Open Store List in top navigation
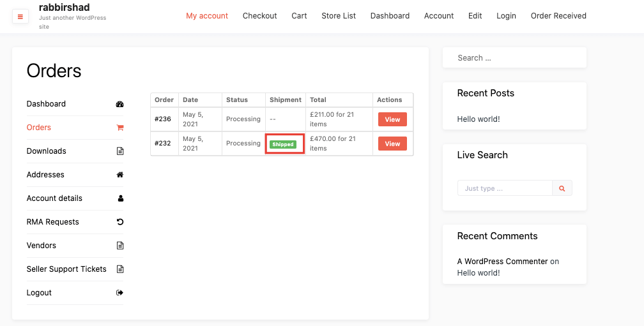Image resolution: width=644 pixels, height=326 pixels. tap(339, 16)
